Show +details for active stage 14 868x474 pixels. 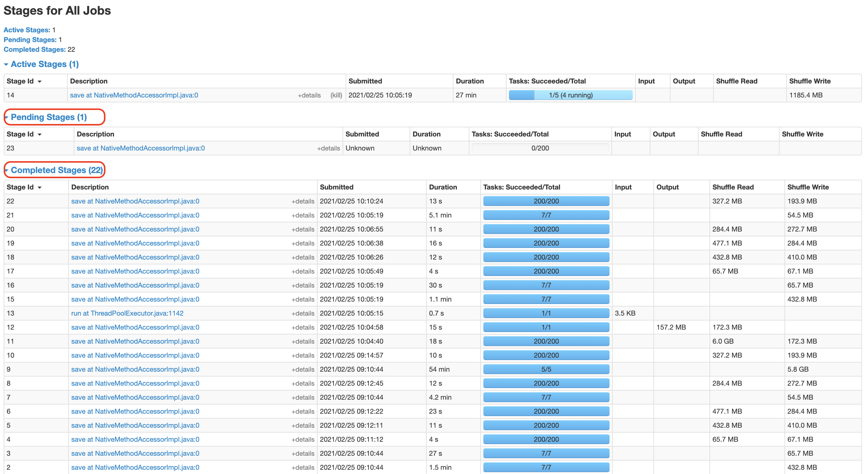coord(309,95)
